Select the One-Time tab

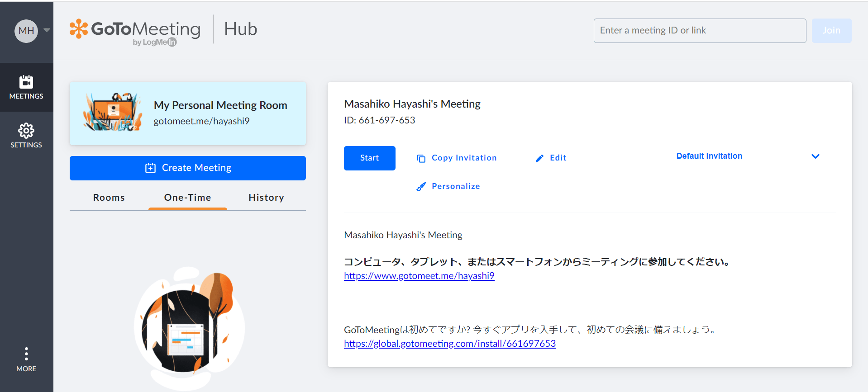coord(187,198)
